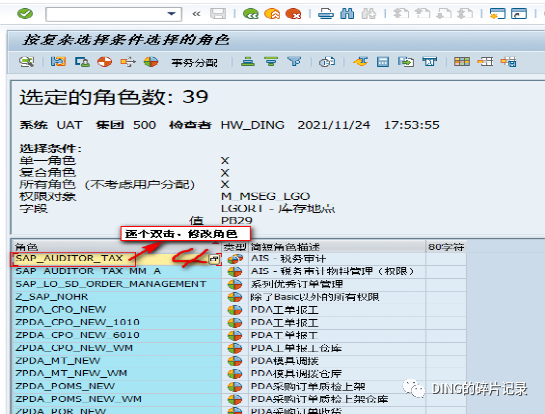545x414 pixels.
Task: Click the change documents icon beside Details
Action: (58, 62)
